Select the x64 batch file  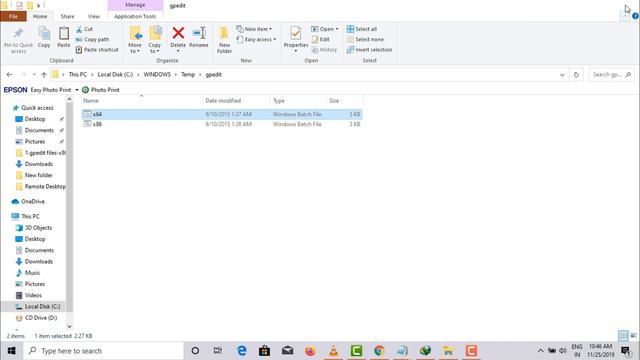pyautogui.click(x=222, y=114)
